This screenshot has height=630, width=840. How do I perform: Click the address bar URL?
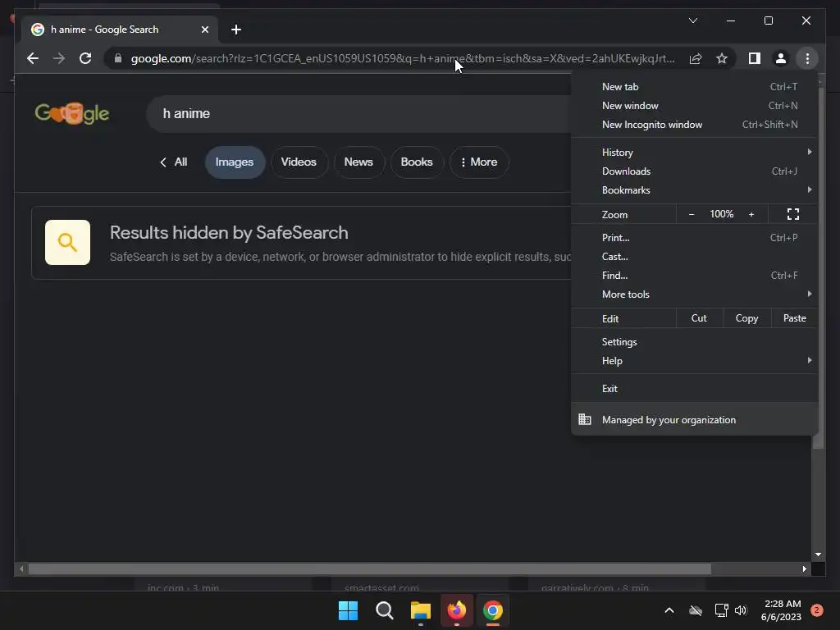tap(403, 58)
